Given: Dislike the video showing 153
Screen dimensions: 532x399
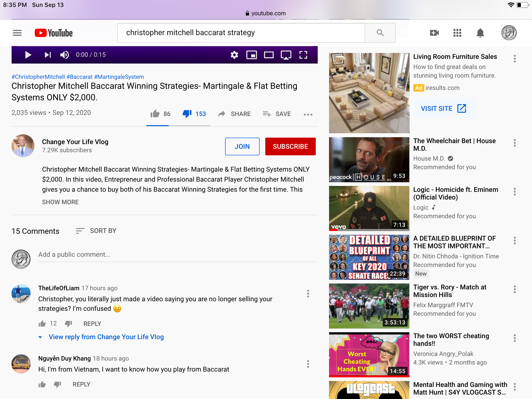Looking at the screenshot, I should tap(194, 114).
